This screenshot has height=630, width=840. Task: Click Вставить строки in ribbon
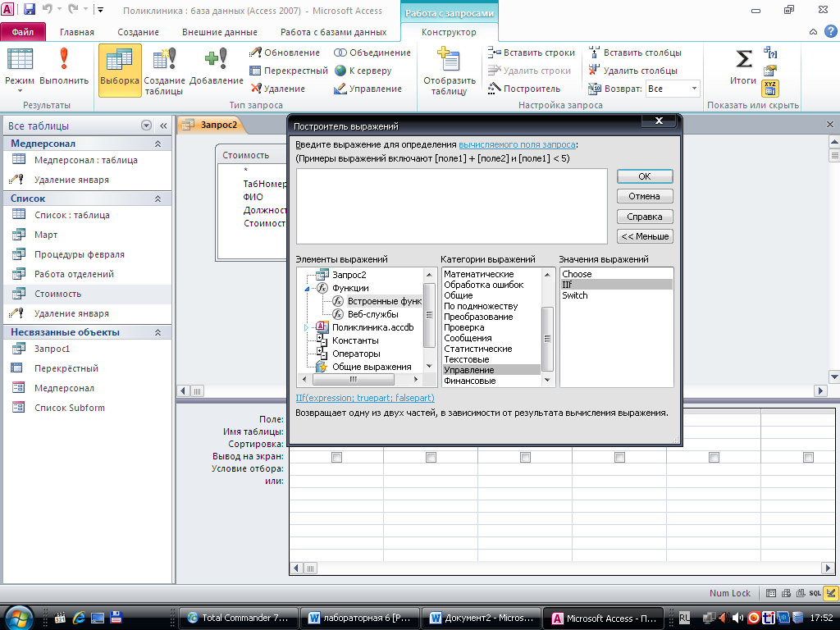tap(531, 52)
